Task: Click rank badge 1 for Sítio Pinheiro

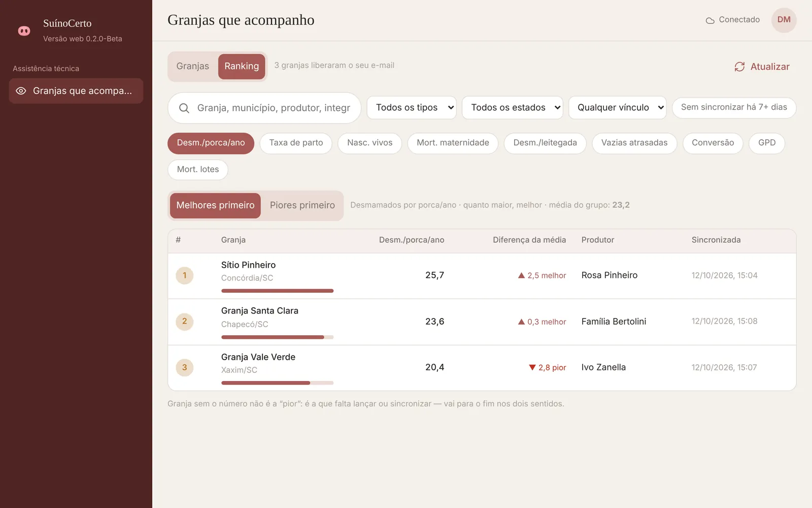Action: click(x=185, y=275)
